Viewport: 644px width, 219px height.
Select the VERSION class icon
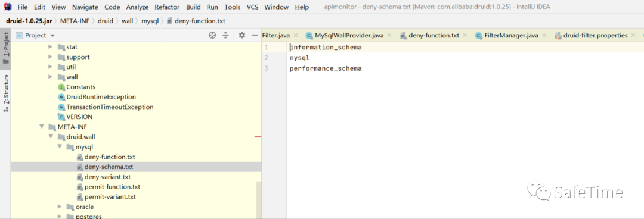pos(61,117)
